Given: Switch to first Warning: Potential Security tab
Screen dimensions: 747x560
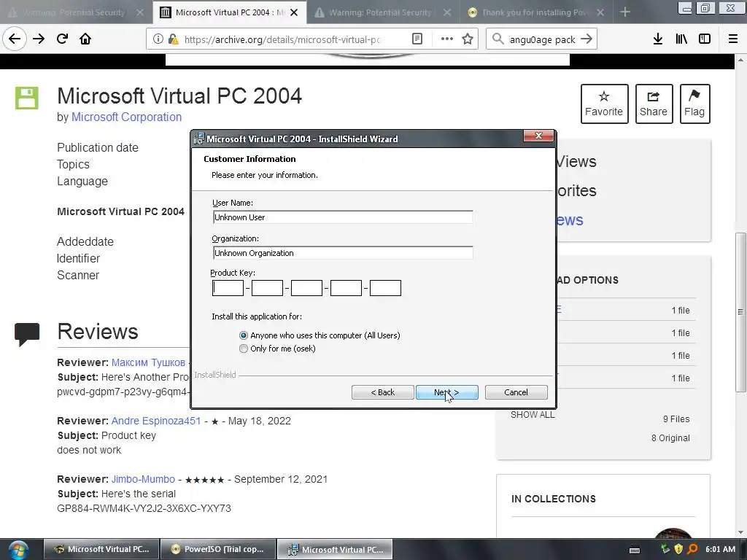Looking at the screenshot, I should (x=74, y=12).
